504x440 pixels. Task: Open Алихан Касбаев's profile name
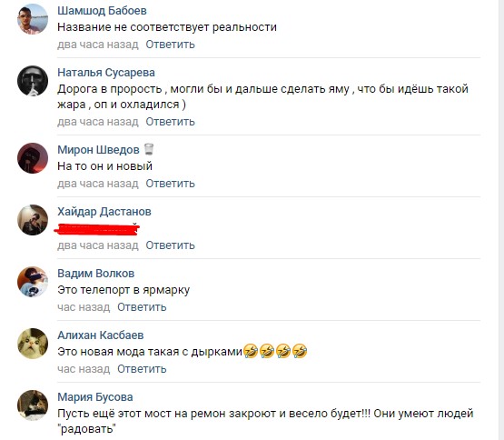click(101, 335)
